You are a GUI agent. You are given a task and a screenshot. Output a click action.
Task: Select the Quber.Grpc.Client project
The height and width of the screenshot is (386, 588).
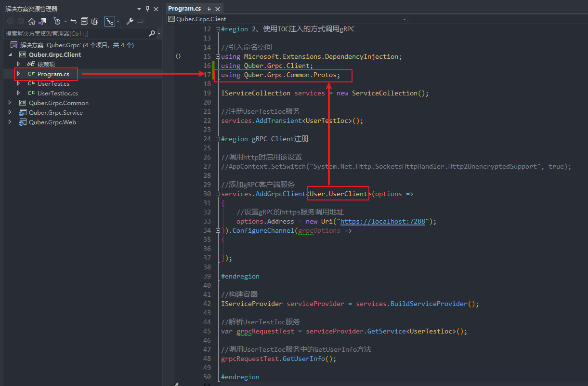point(55,54)
